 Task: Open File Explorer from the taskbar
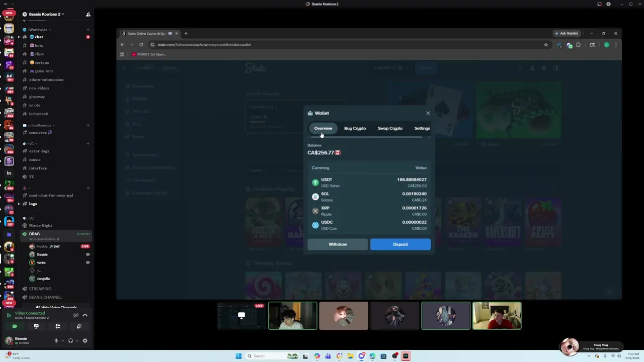[x=350, y=356]
